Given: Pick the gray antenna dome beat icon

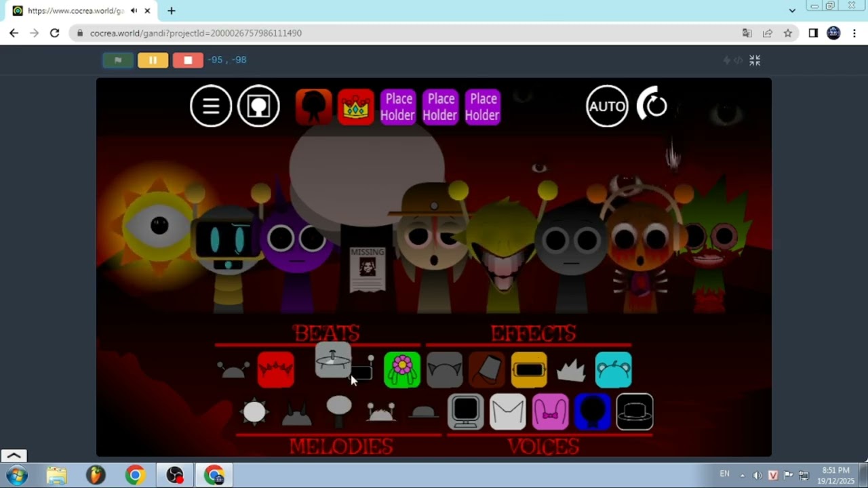Looking at the screenshot, I should click(x=233, y=370).
